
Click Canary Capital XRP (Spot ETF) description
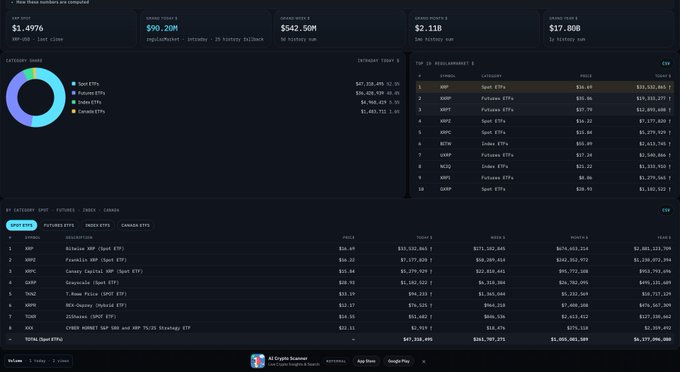point(104,271)
